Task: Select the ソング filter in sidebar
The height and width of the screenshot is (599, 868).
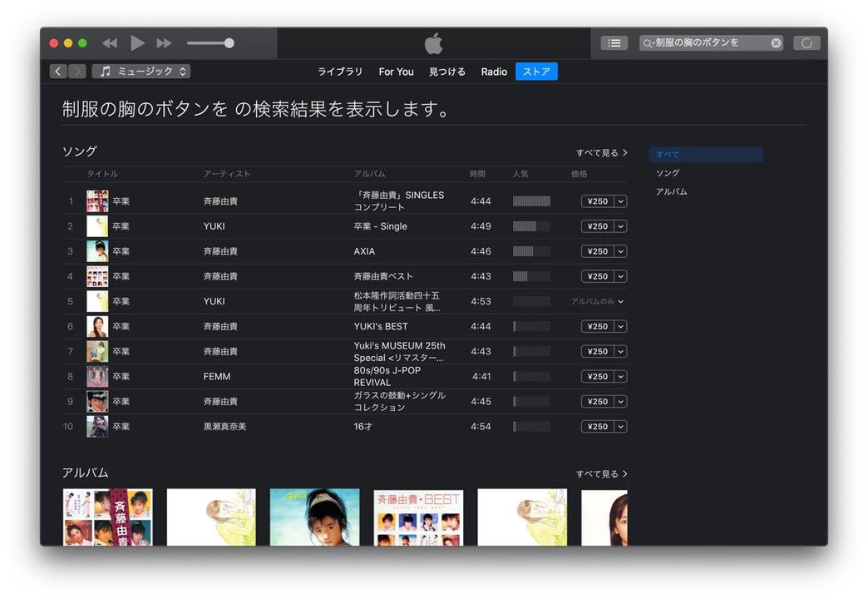Action: tap(668, 173)
